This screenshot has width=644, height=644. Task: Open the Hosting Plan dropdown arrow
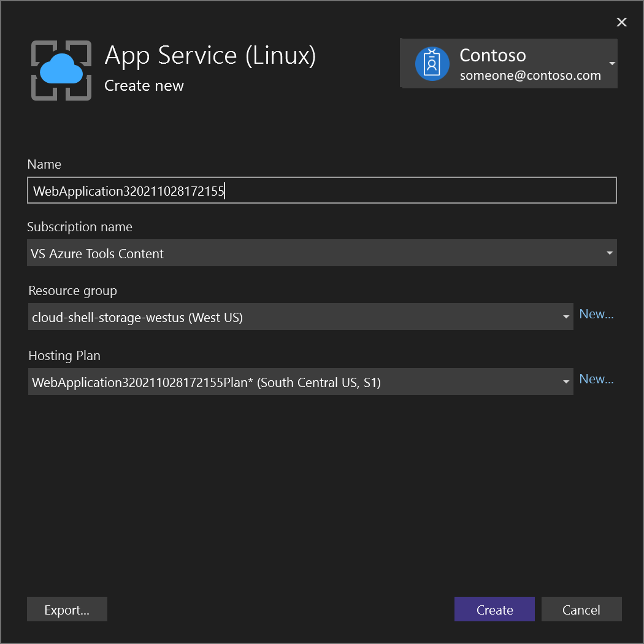(x=565, y=381)
